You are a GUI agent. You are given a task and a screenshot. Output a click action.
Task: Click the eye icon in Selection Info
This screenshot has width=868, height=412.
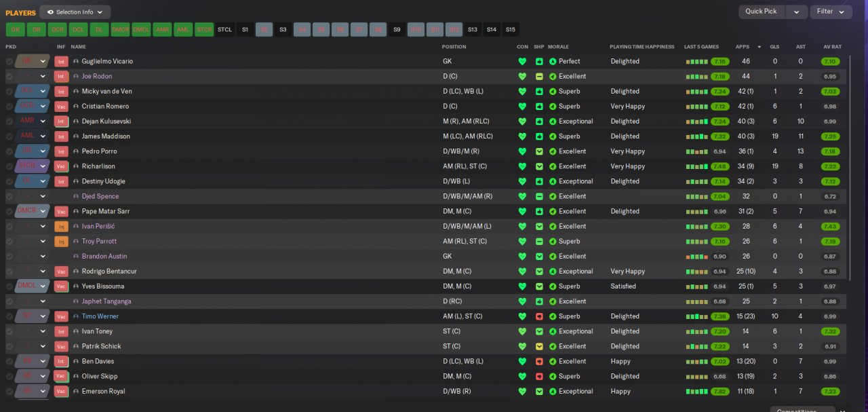coord(50,12)
